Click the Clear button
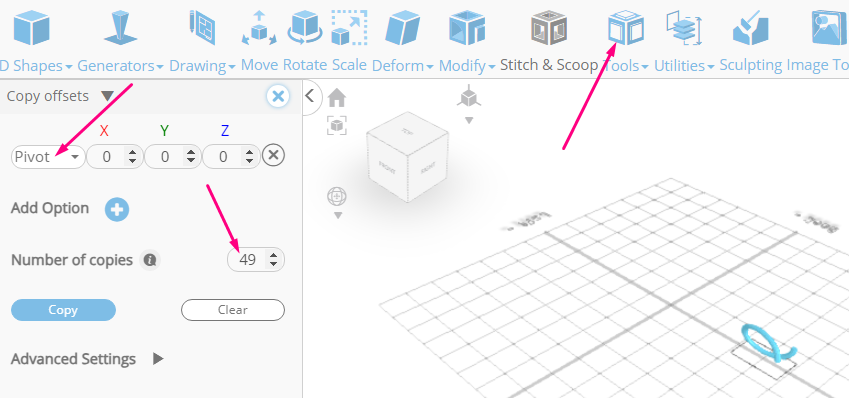Image resolution: width=849 pixels, height=398 pixels. pos(232,310)
